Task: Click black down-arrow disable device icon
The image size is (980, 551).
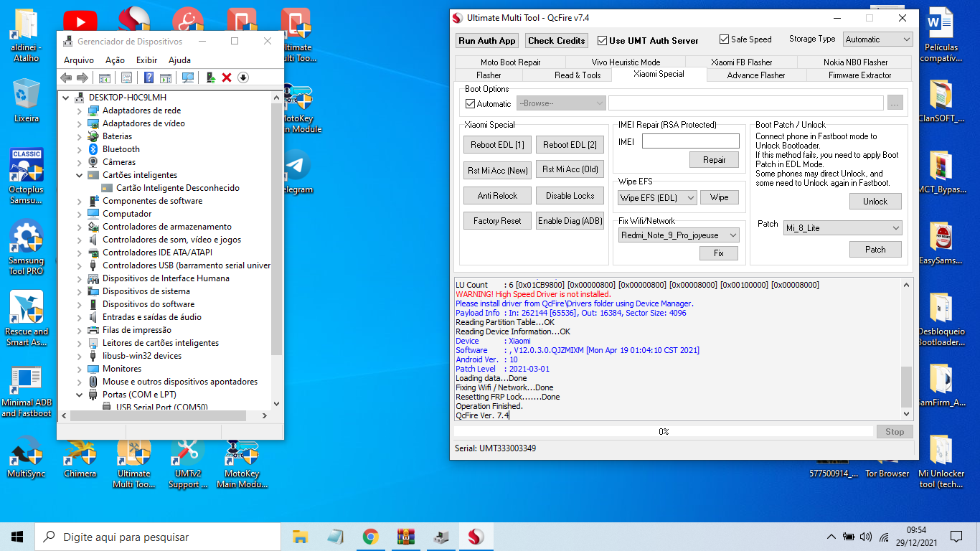Action: pyautogui.click(x=243, y=77)
